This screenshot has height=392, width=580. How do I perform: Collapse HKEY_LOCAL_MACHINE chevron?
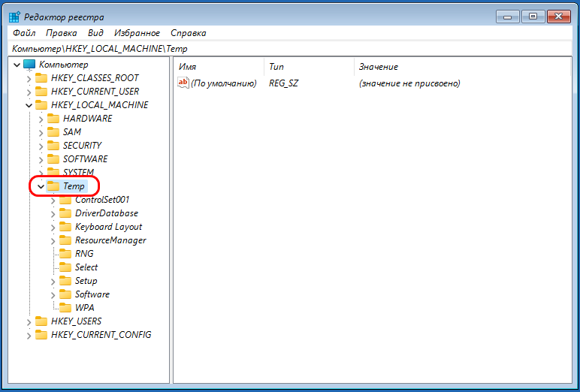pos(29,106)
